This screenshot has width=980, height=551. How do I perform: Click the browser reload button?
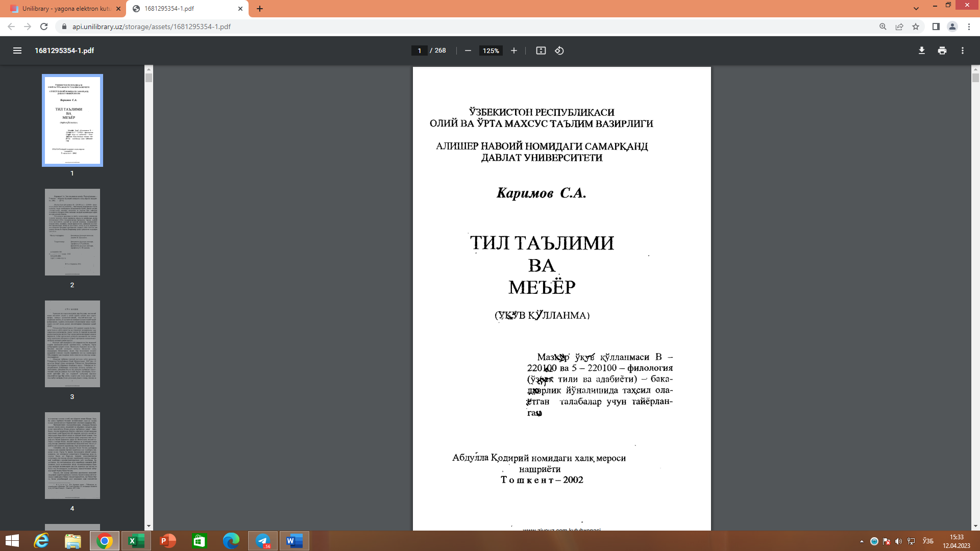tap(44, 27)
